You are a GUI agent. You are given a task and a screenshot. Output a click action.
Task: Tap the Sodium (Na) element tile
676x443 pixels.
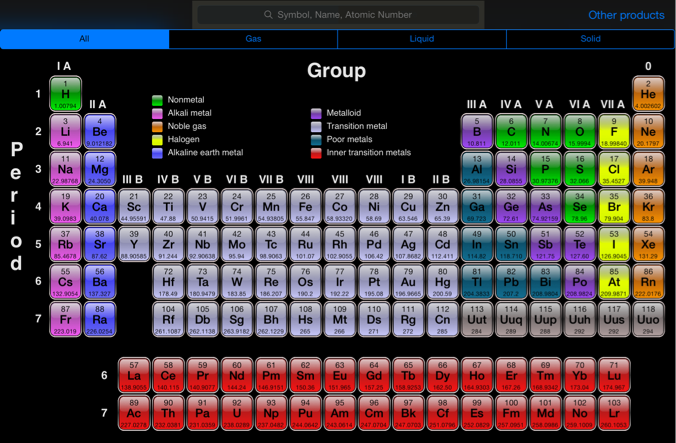pyautogui.click(x=65, y=169)
